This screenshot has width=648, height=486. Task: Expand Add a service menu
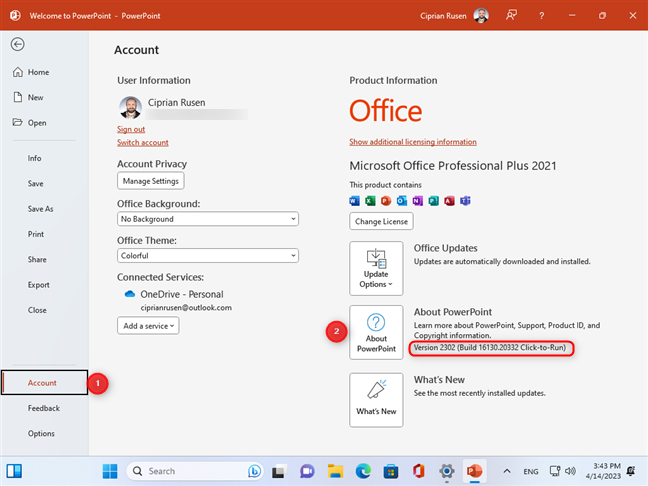[148, 326]
